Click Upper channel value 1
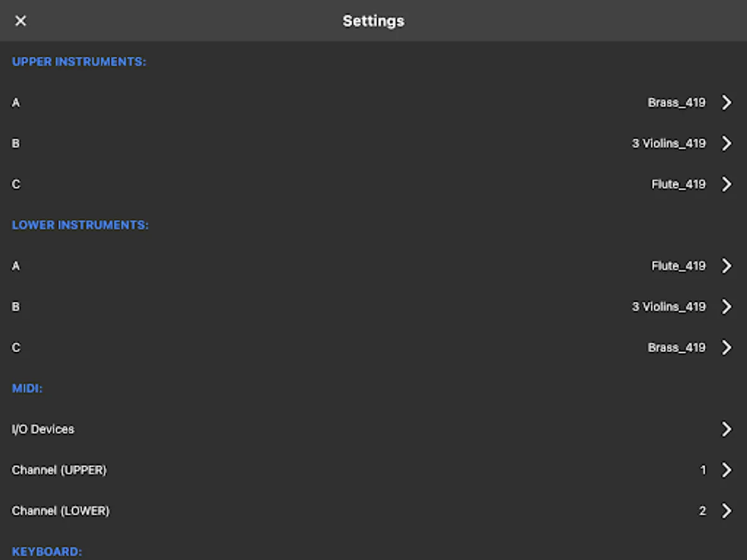 (x=703, y=470)
